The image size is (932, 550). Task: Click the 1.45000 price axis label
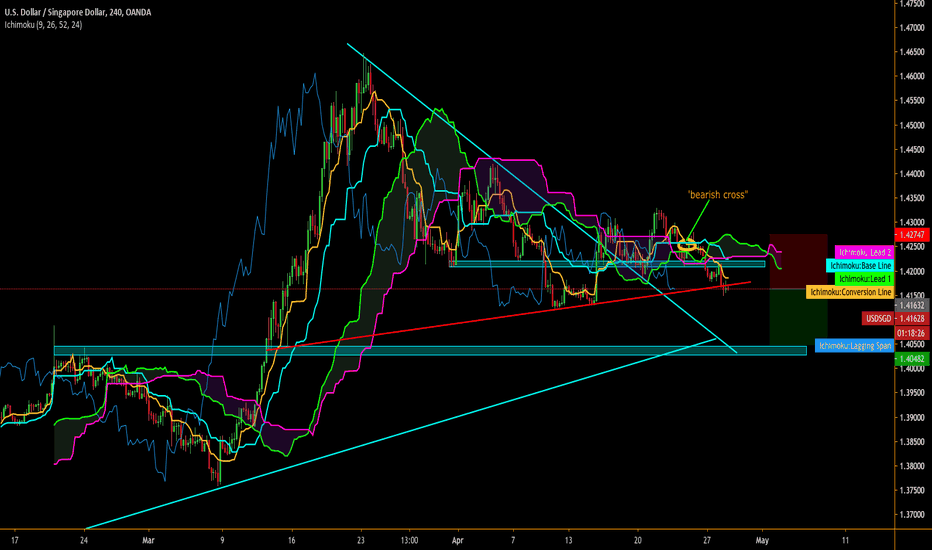912,125
